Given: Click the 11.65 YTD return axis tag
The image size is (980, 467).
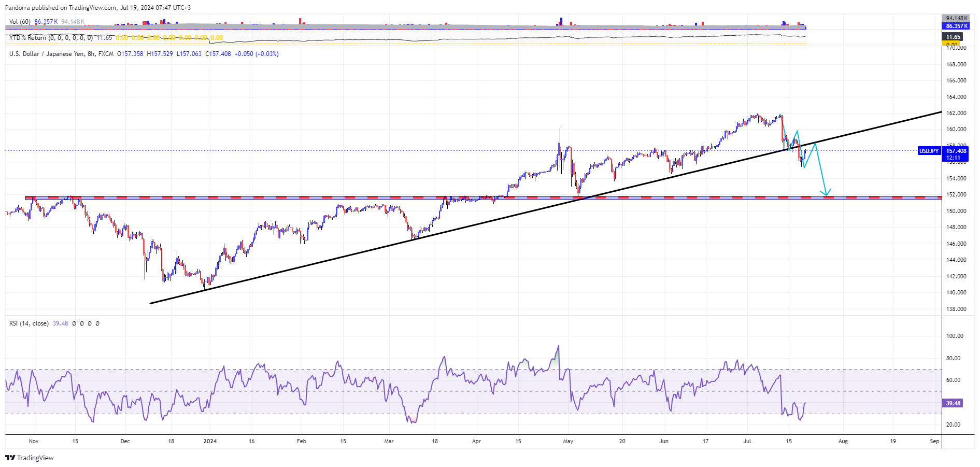Looking at the screenshot, I should pyautogui.click(x=953, y=37).
